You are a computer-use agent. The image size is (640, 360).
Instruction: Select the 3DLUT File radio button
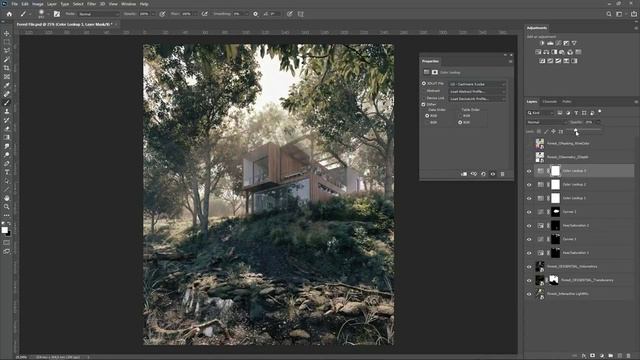pyautogui.click(x=424, y=83)
